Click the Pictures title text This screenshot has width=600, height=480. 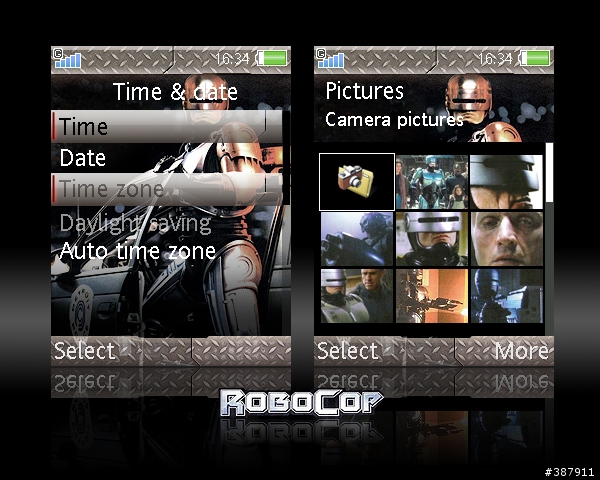tap(364, 91)
